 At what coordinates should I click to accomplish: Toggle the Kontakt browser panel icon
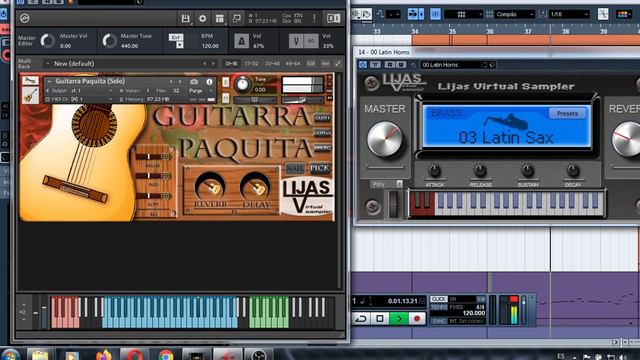pos(333,18)
